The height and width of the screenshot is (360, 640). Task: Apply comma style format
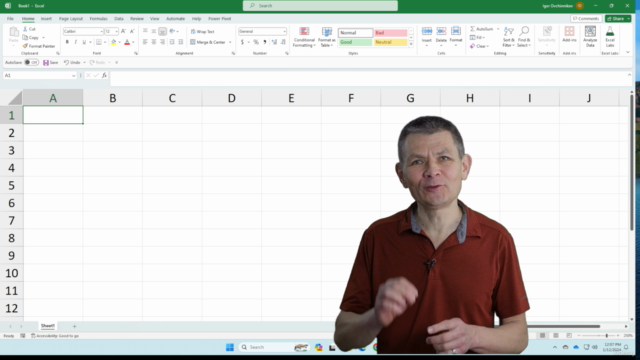[265, 42]
